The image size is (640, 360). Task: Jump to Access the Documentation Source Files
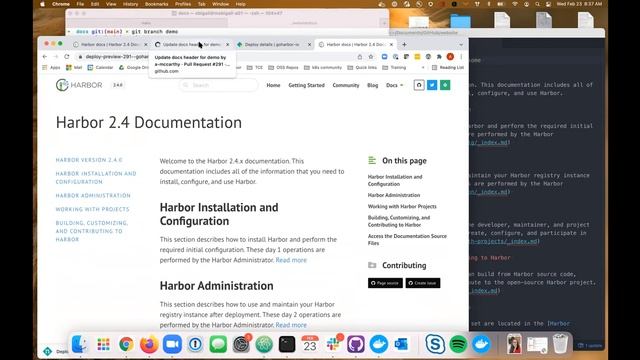(407, 240)
